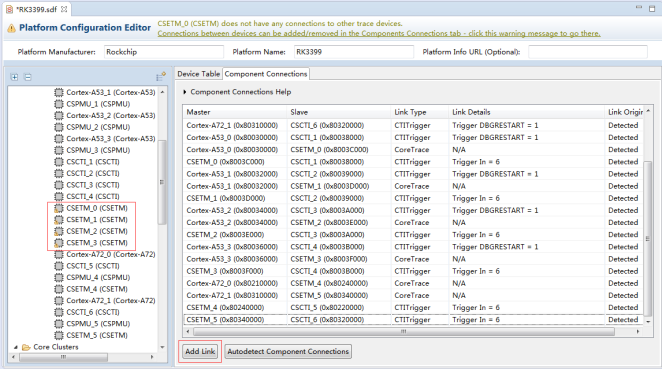Select CSPMU_3 chip icon in tree
The image size is (663, 369).
59,150
